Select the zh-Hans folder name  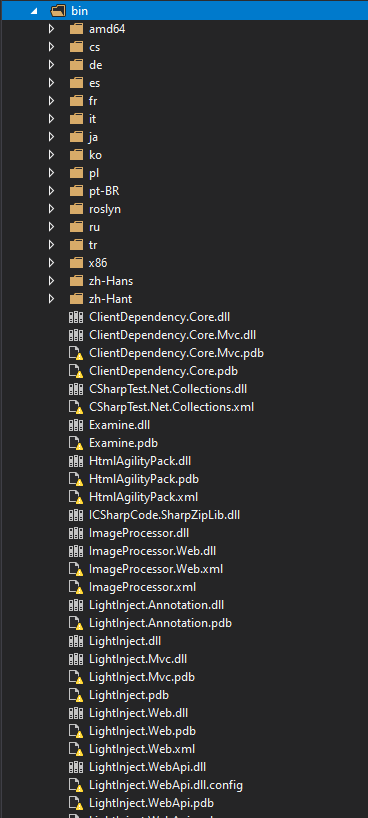click(111, 281)
